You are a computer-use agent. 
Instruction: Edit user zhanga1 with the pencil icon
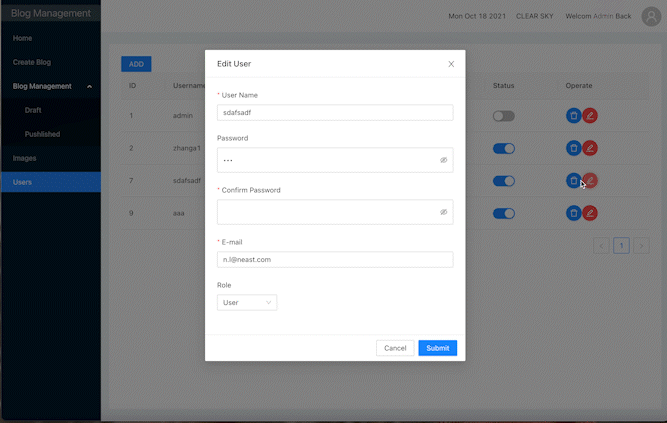click(590, 148)
